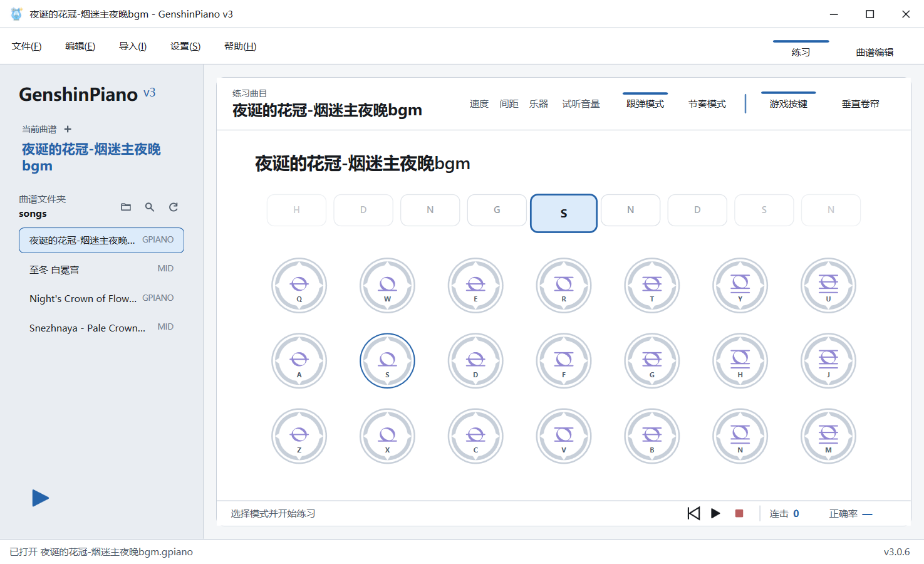Switch to 节奏模式 rhythm mode
The height and width of the screenshot is (564, 924).
pyautogui.click(x=707, y=104)
